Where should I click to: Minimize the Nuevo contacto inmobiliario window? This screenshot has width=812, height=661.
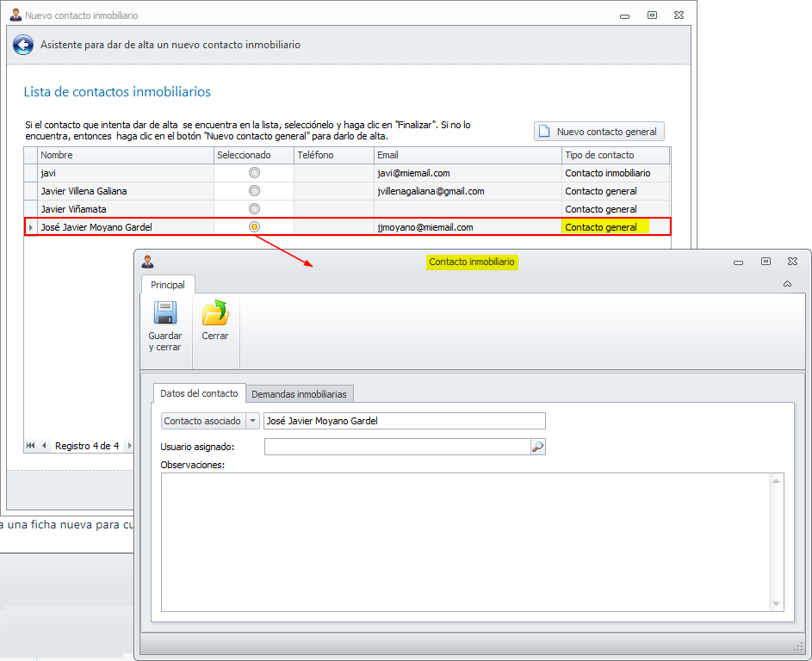(x=624, y=16)
